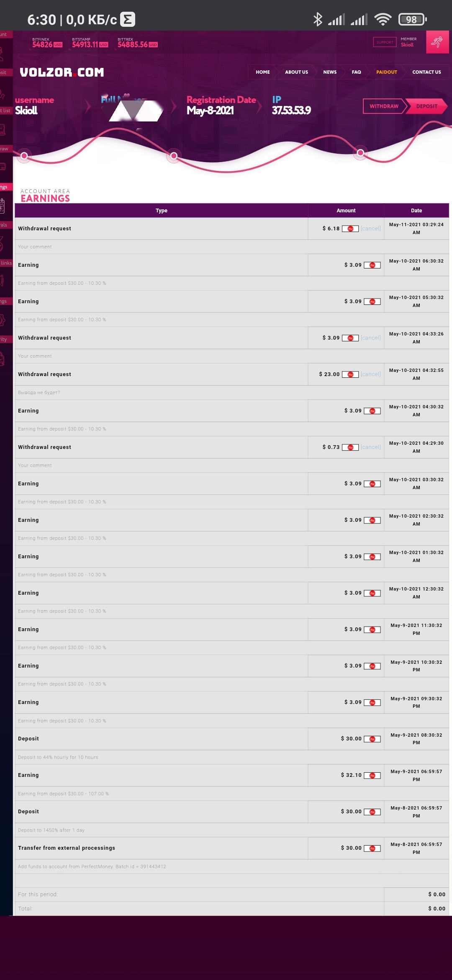The image size is (452, 980).
Task: Cancel the $0.73 withdrawal request
Action: [371, 447]
